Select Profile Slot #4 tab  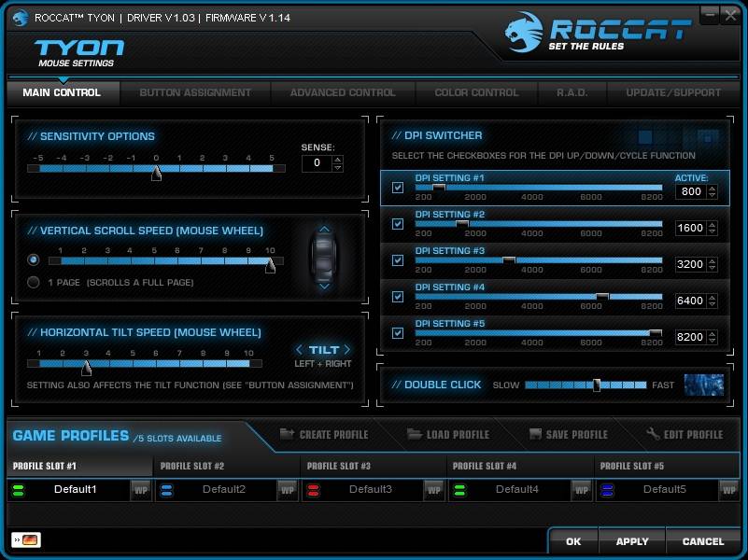point(520,466)
